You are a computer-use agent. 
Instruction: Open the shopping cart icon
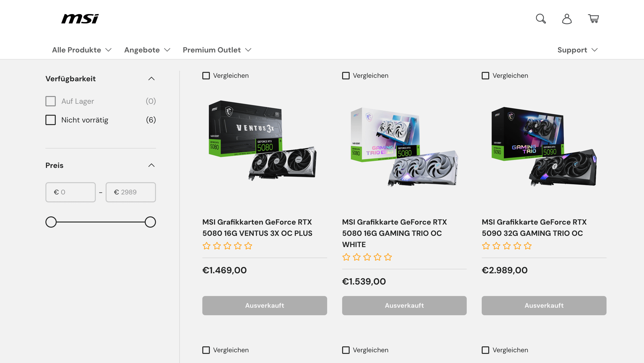pyautogui.click(x=593, y=19)
